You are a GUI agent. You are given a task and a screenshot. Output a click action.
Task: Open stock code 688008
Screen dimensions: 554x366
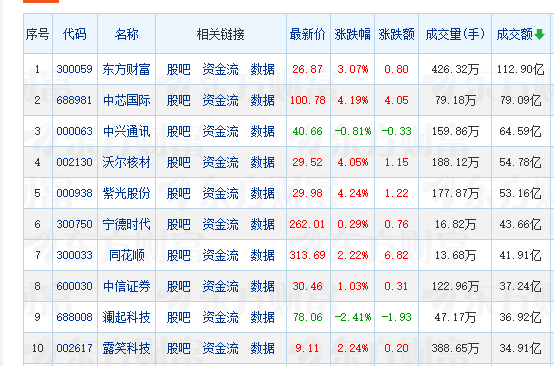coord(74,317)
